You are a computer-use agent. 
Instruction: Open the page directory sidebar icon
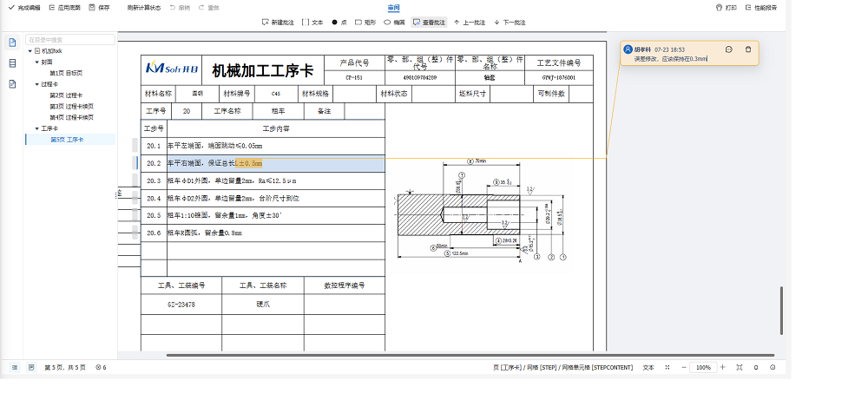pyautogui.click(x=13, y=42)
